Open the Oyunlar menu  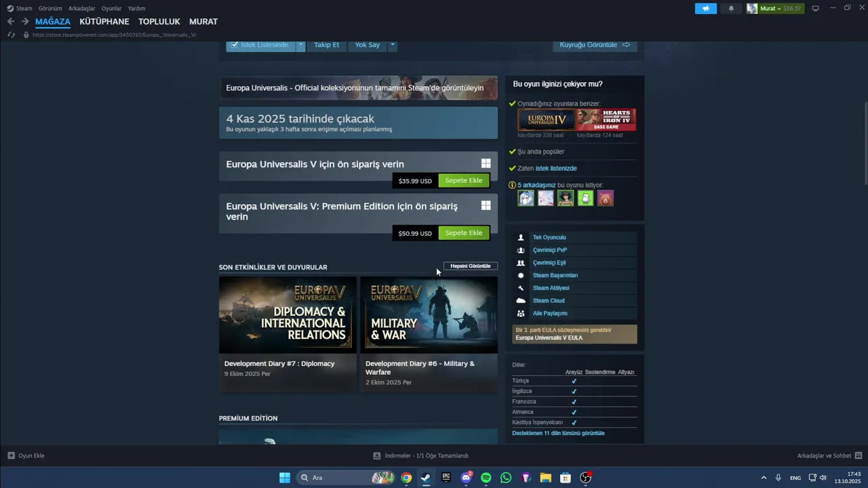[x=111, y=8]
